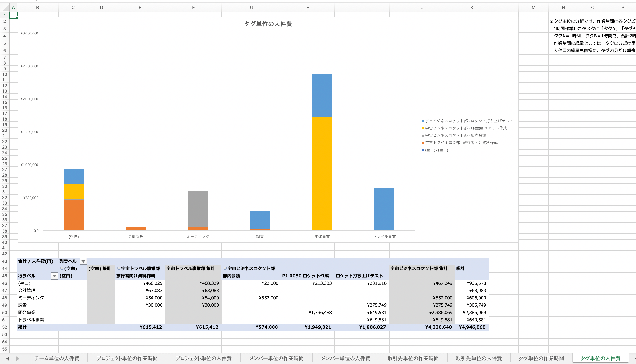Go to プロジェクト単位の人件費 sheet tab

203,358
